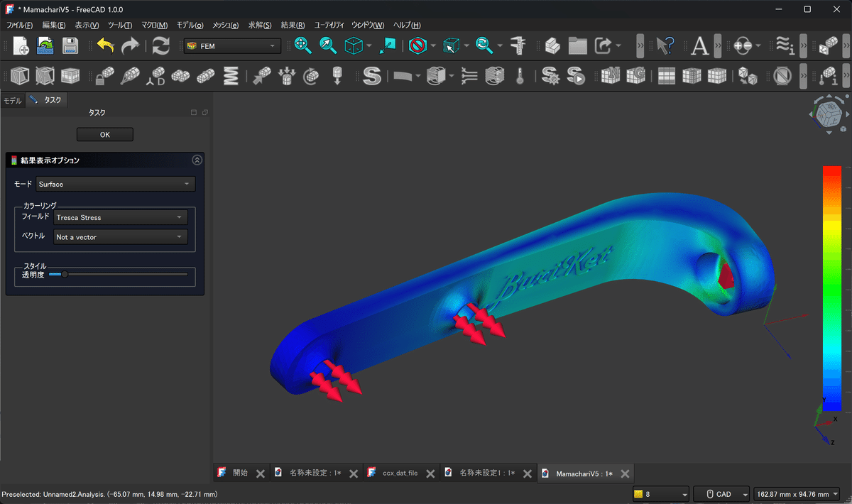Viewport: 852px width, 504px height.
Task: Click the stress color gradient legend bar
Action: coord(832,288)
